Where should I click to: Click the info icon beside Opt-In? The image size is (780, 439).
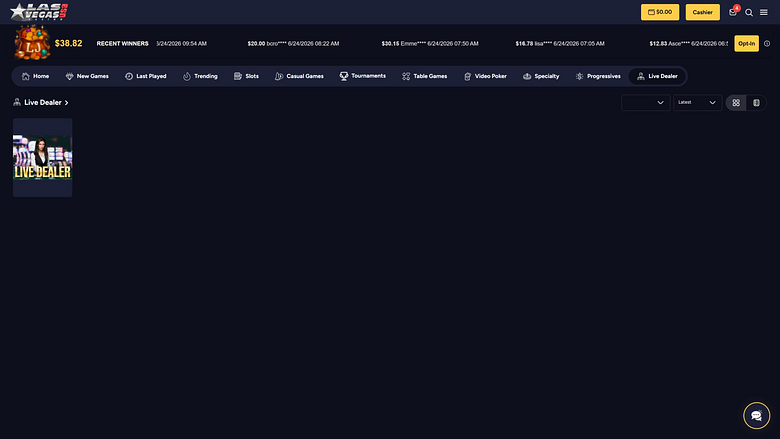click(x=767, y=43)
